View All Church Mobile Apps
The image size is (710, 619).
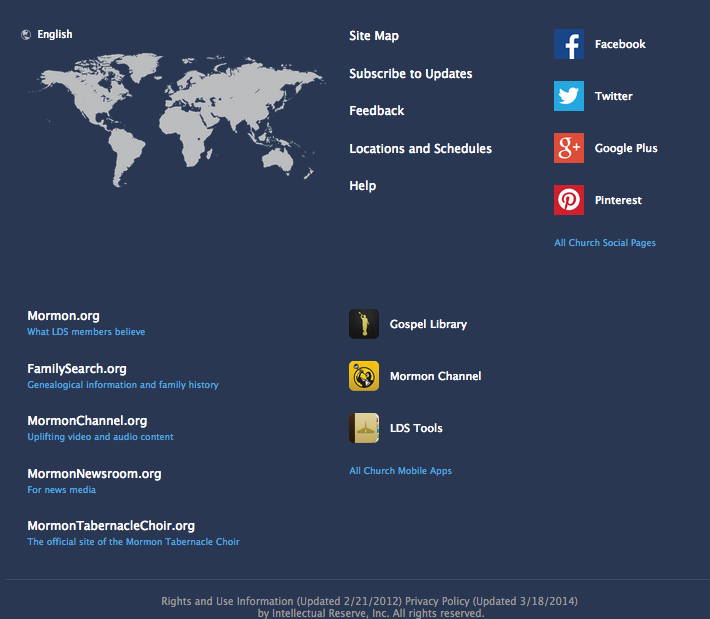click(x=400, y=471)
